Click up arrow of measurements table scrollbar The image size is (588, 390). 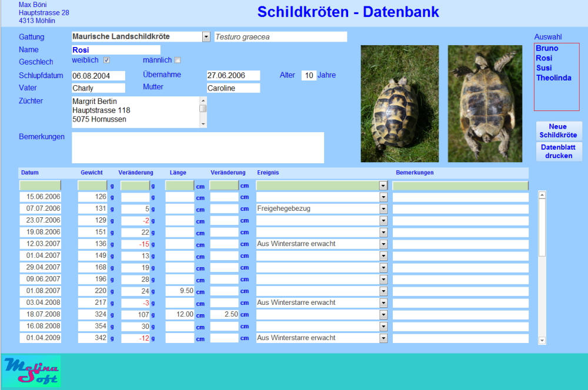pyautogui.click(x=542, y=195)
